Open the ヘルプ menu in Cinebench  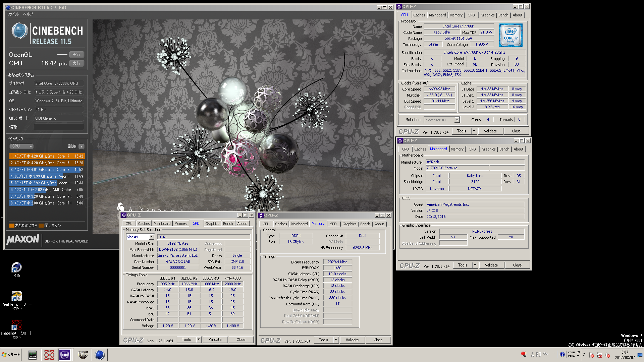[28, 14]
